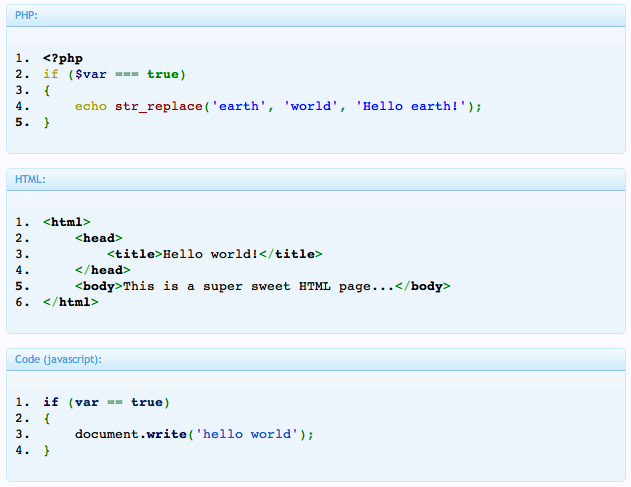Click the 'Hello earth!' string literal
This screenshot has width=631, height=487.
coord(411,106)
